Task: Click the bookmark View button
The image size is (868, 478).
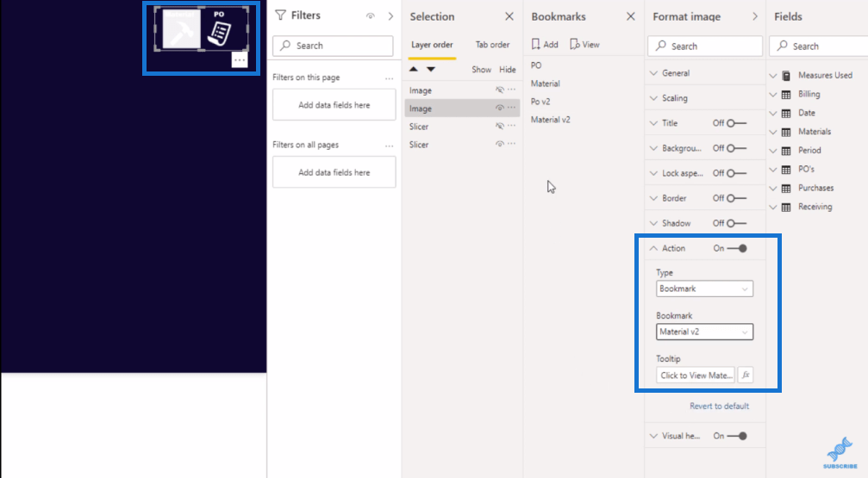Action: point(584,44)
